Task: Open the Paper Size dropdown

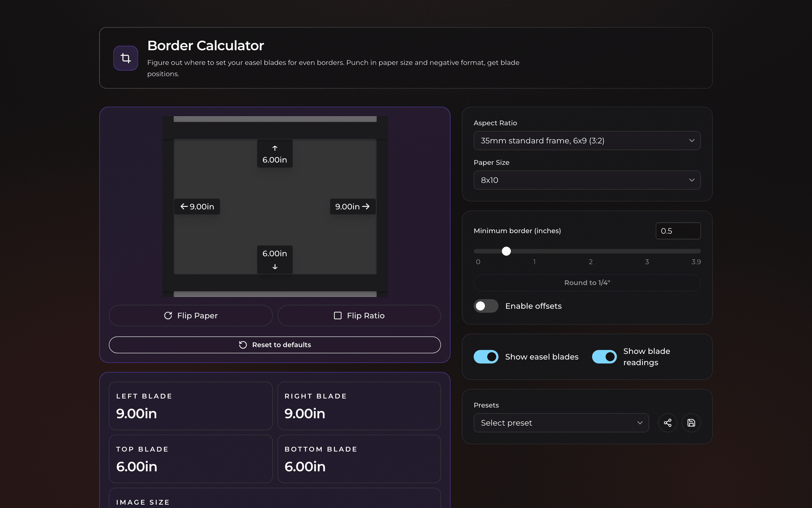Action: tap(587, 180)
